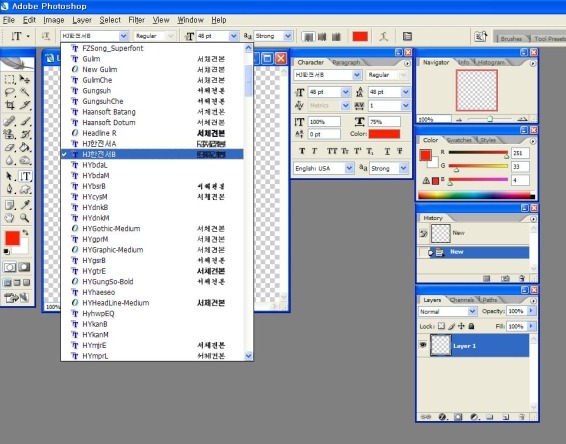Image resolution: width=566 pixels, height=444 pixels.
Task: Select the Clone Stamp tool
Action: (9, 134)
